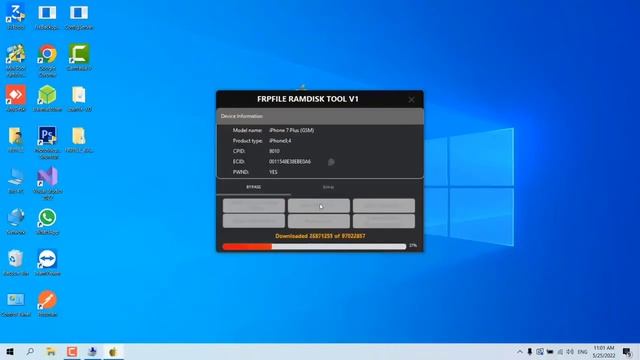Image resolution: width=640 pixels, height=360 pixels.
Task: Expand the hidden system tray icons chevron
Action: click(x=520, y=351)
